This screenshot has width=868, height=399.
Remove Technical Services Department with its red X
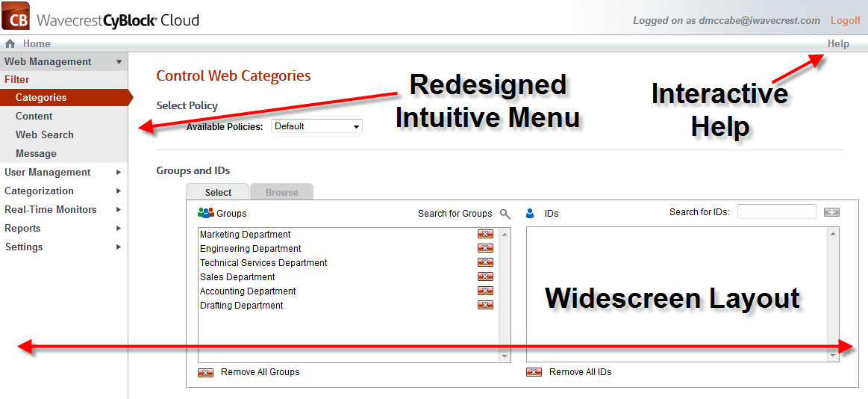coord(485,263)
